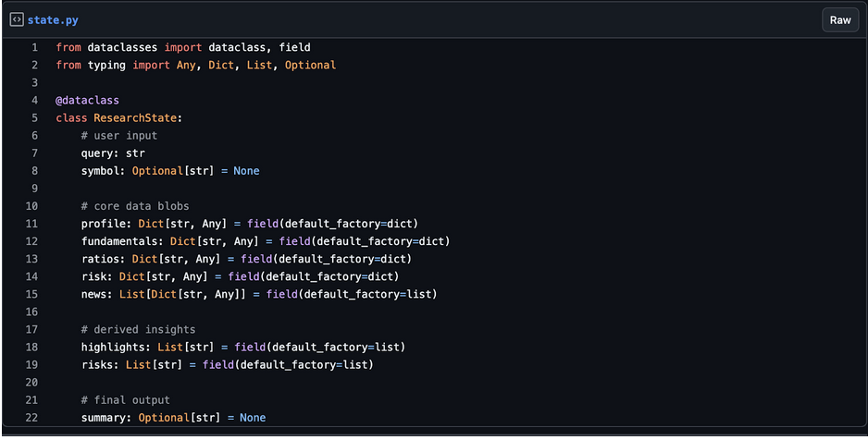Viewport: 868px width, 440px height.
Task: Click the '# core data blobs' comment
Action: [134, 206]
